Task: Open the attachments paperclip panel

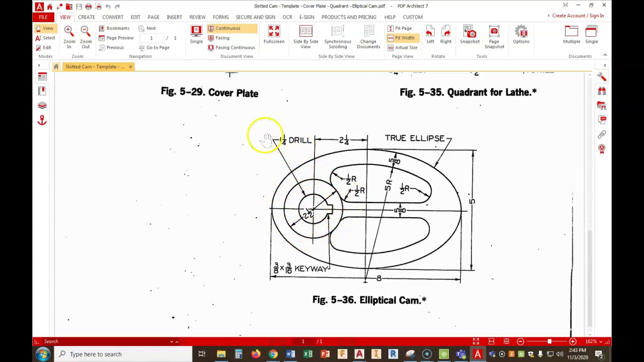Action: coord(602,134)
